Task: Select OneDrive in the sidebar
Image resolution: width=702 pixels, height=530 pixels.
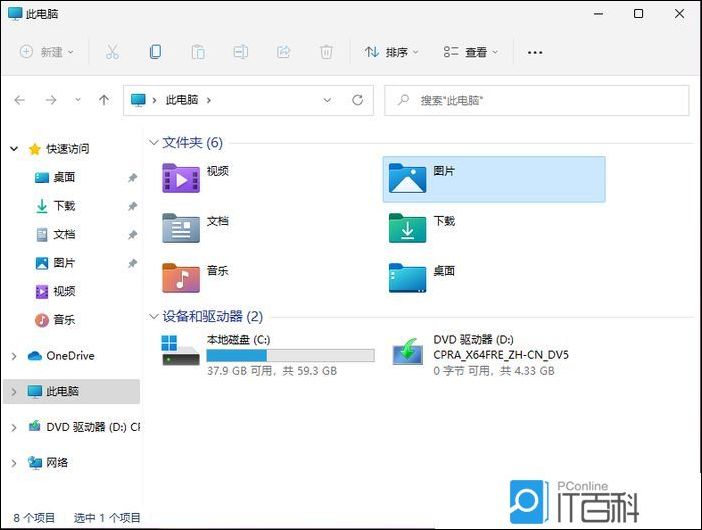Action: pyautogui.click(x=70, y=356)
